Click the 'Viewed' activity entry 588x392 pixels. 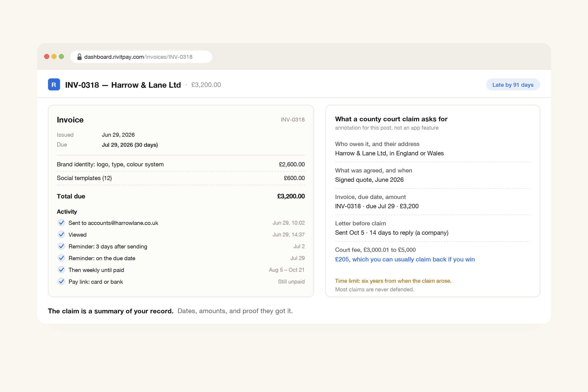click(x=77, y=235)
